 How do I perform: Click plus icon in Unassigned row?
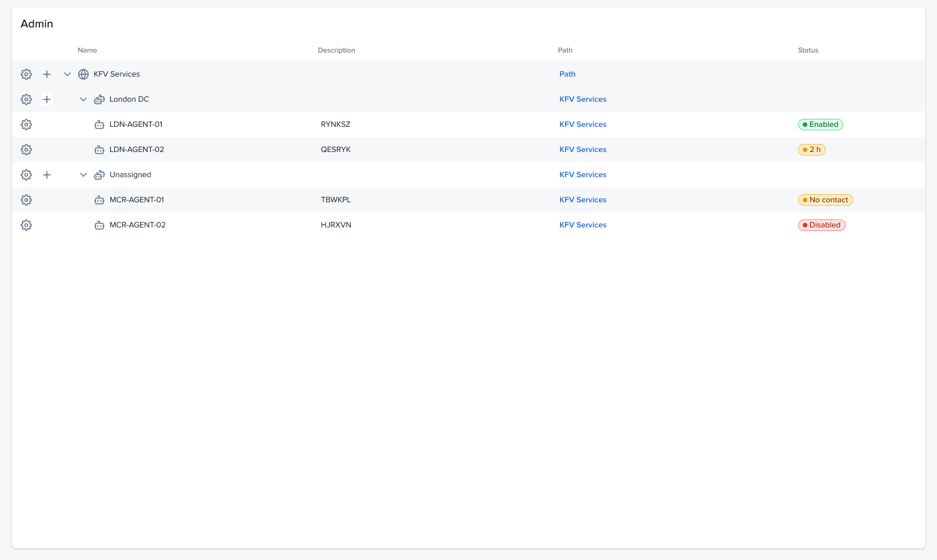[x=47, y=175]
